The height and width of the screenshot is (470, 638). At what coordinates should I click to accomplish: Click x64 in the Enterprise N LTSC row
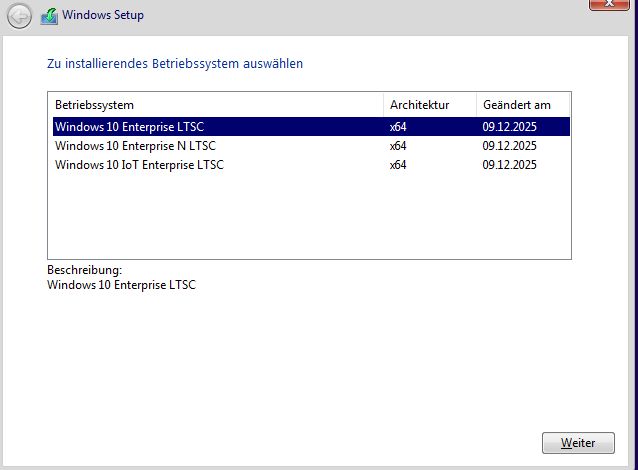click(x=398, y=146)
